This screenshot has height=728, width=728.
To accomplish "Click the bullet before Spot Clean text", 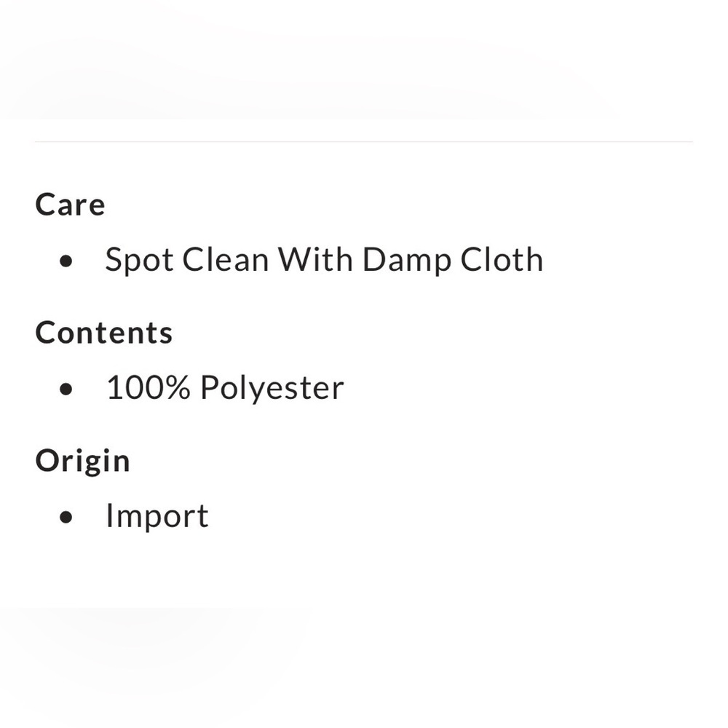I will click(66, 261).
